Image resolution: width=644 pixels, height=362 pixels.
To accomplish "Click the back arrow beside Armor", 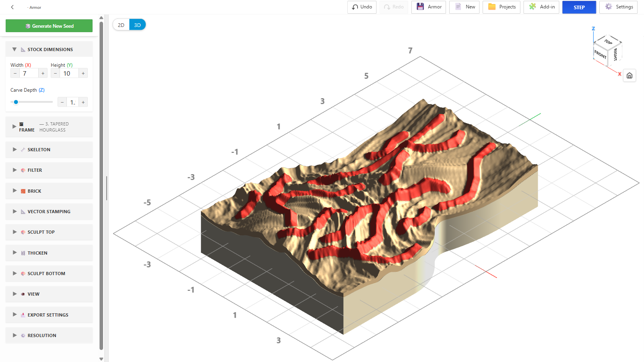I will [x=12, y=7].
